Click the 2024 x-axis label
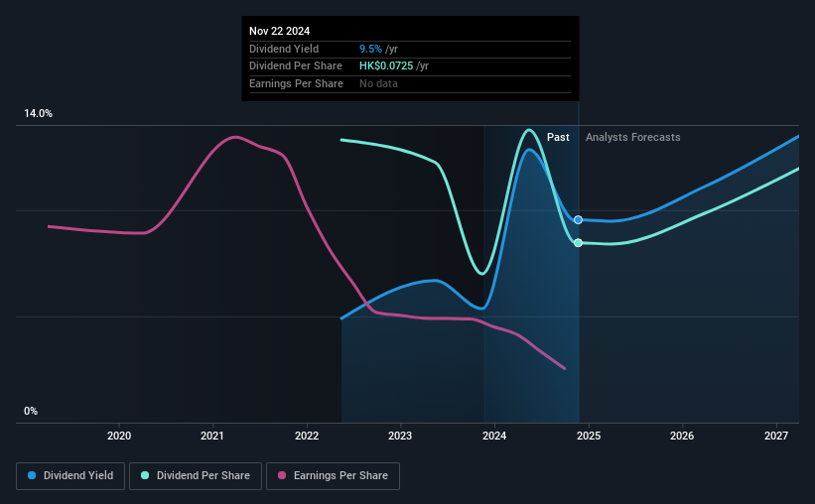The image size is (815, 504). point(494,436)
